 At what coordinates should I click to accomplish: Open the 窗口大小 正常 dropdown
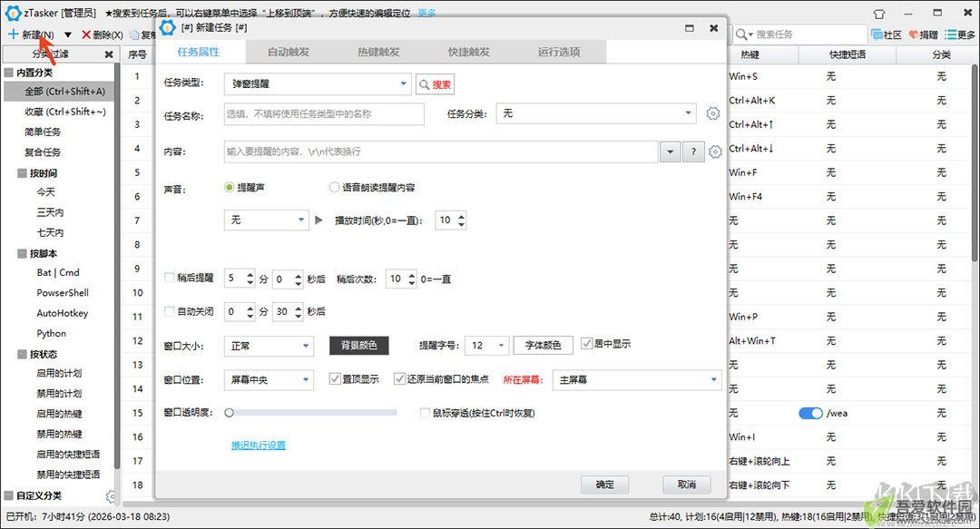click(269, 346)
